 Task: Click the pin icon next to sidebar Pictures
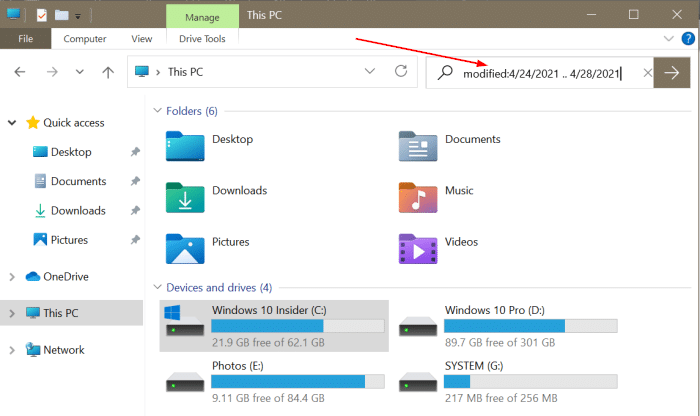click(x=135, y=240)
